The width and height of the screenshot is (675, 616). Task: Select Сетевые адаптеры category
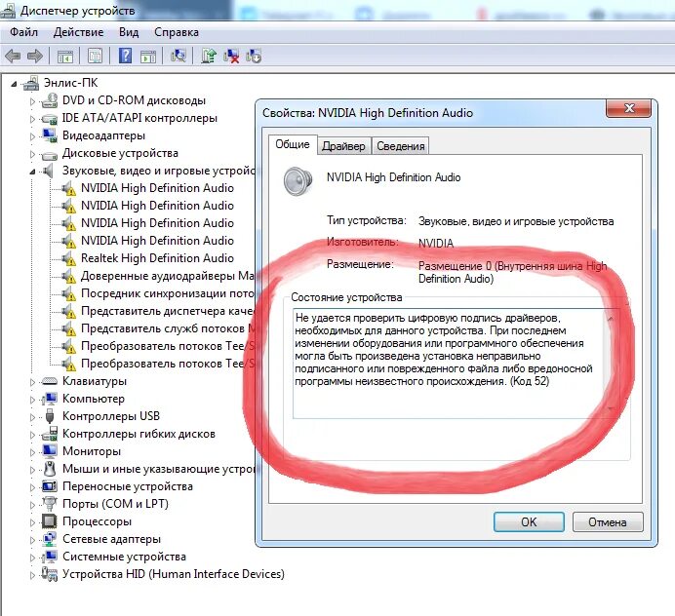(x=111, y=539)
